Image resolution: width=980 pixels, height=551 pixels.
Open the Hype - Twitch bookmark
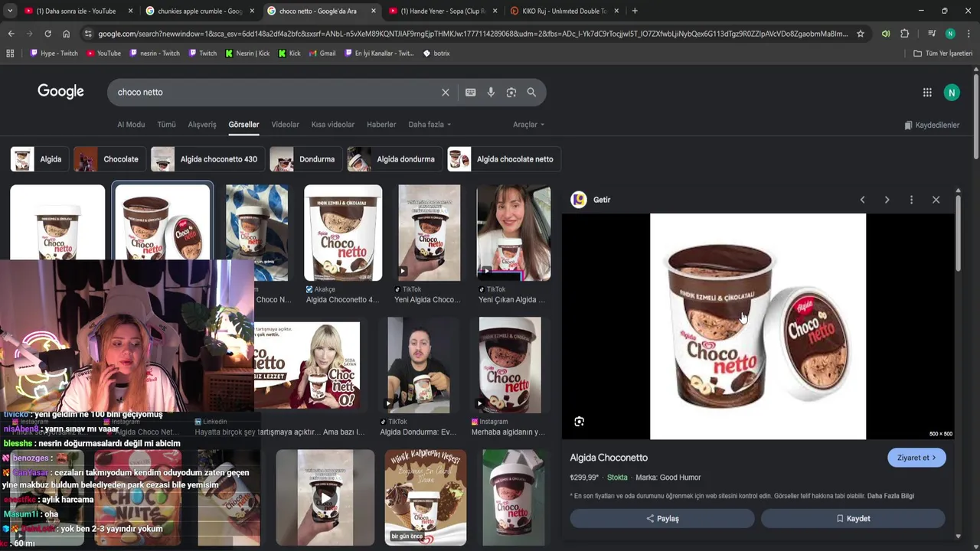54,54
